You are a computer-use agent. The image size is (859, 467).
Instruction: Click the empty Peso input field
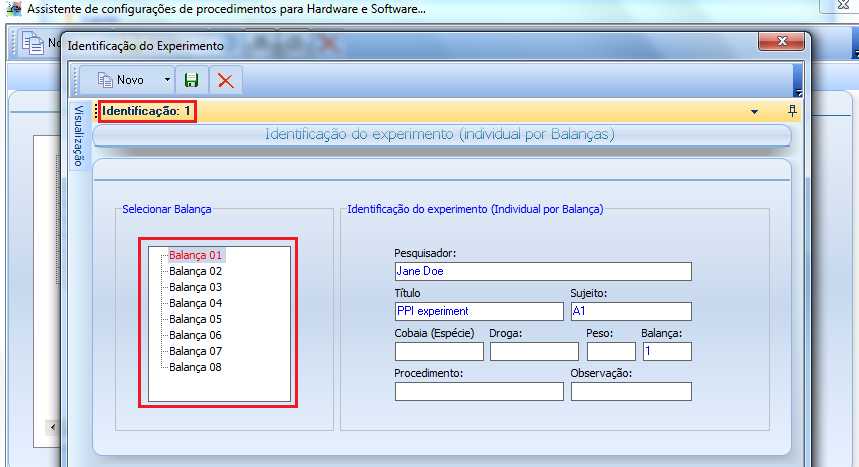[x=611, y=351]
